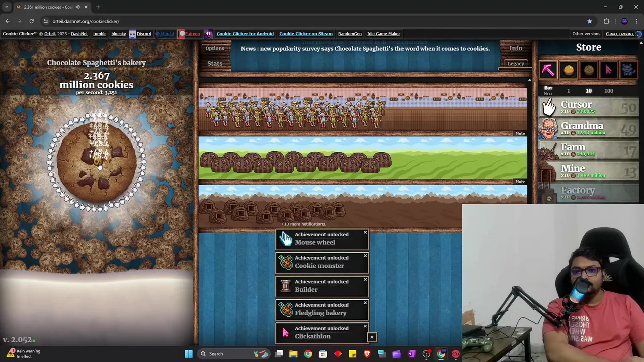Click the Clickathlon pink cursor icon
The width and height of the screenshot is (644, 362).
[286, 332]
